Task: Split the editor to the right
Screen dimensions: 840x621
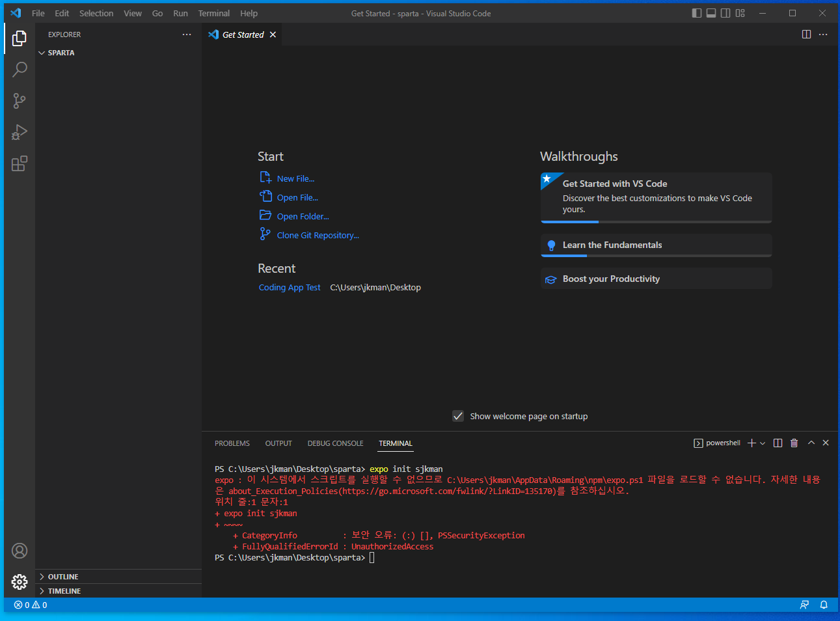Action: coord(807,34)
